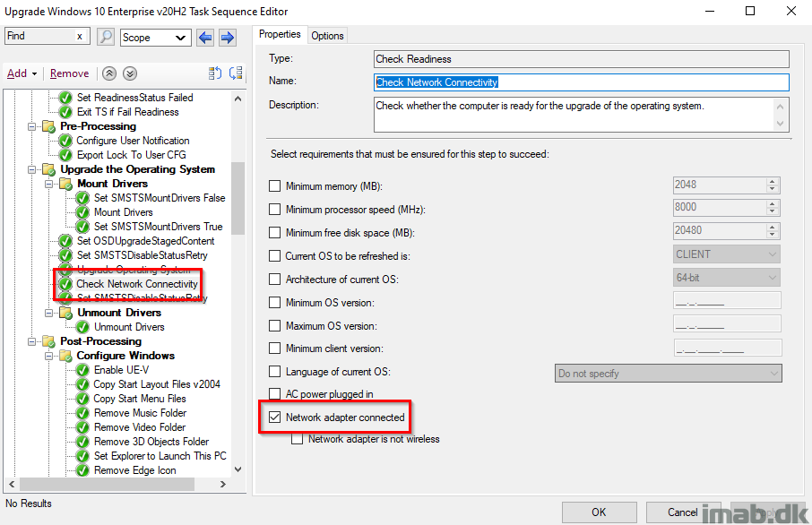
Task: Move selected step up with the double-chevron up icon
Action: click(x=108, y=73)
